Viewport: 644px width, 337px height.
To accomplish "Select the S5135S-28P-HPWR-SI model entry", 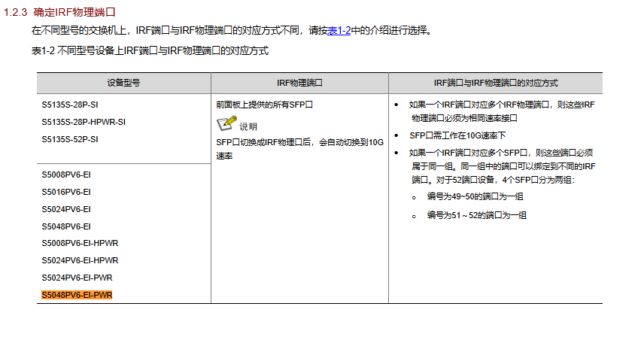I will pyautogui.click(x=84, y=122).
